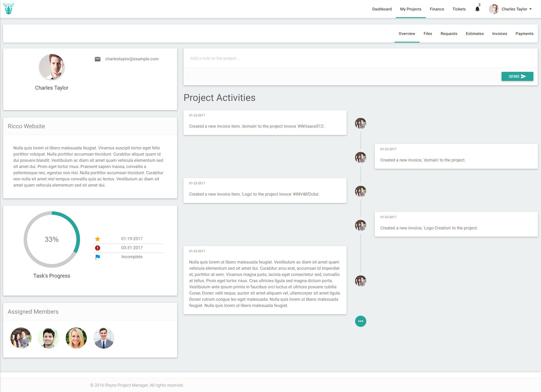Screen dimensions: 541x392
Task: Click the email envelope icon
Action: tap(97, 59)
